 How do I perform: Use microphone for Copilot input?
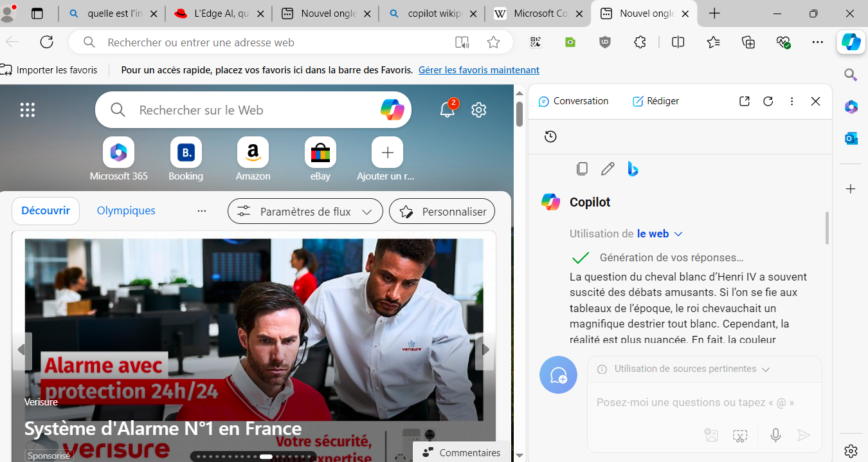click(x=775, y=436)
